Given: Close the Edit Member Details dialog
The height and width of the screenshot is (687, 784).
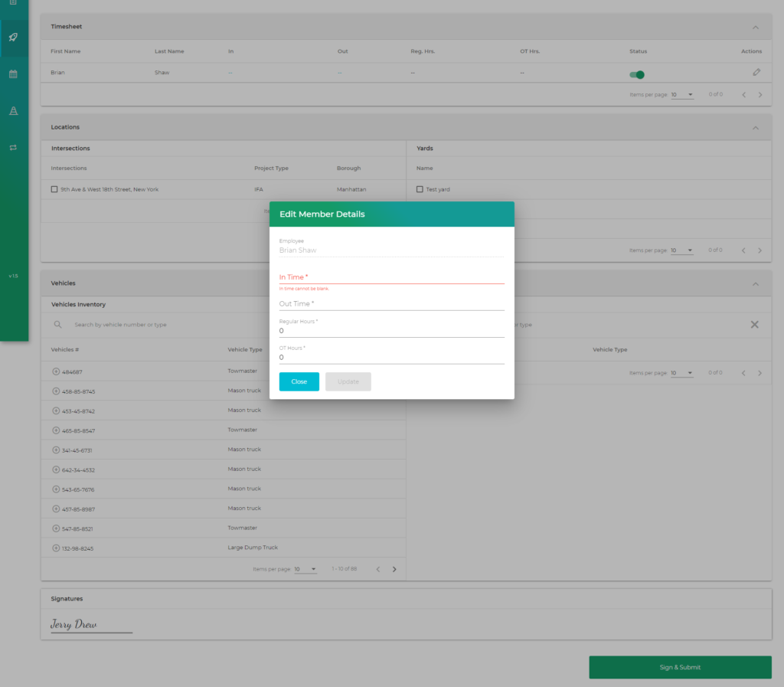Looking at the screenshot, I should (299, 381).
